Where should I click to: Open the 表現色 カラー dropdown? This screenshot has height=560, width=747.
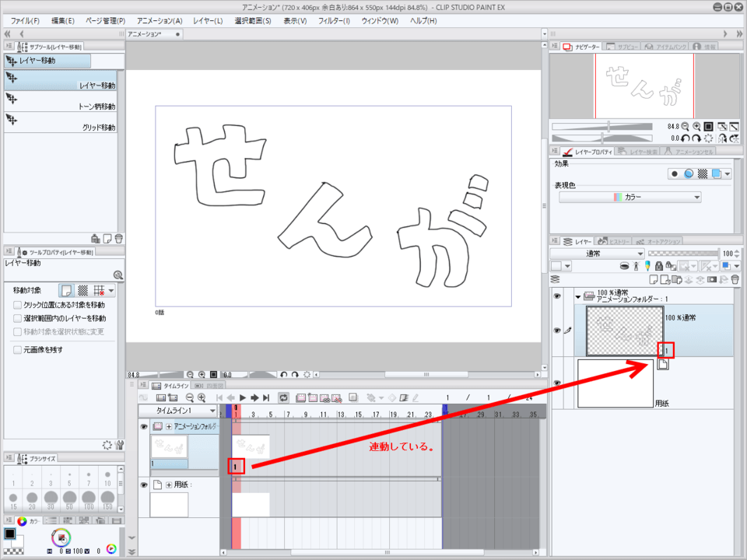coord(630,198)
